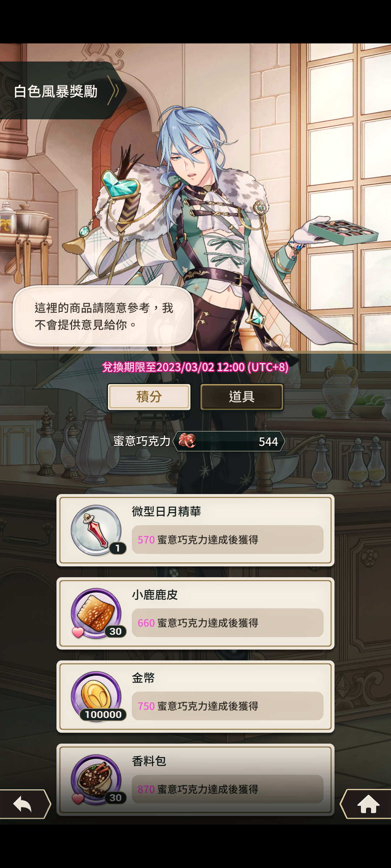
Task: Tap the 香料包 spice bag icon
Action: (96, 780)
